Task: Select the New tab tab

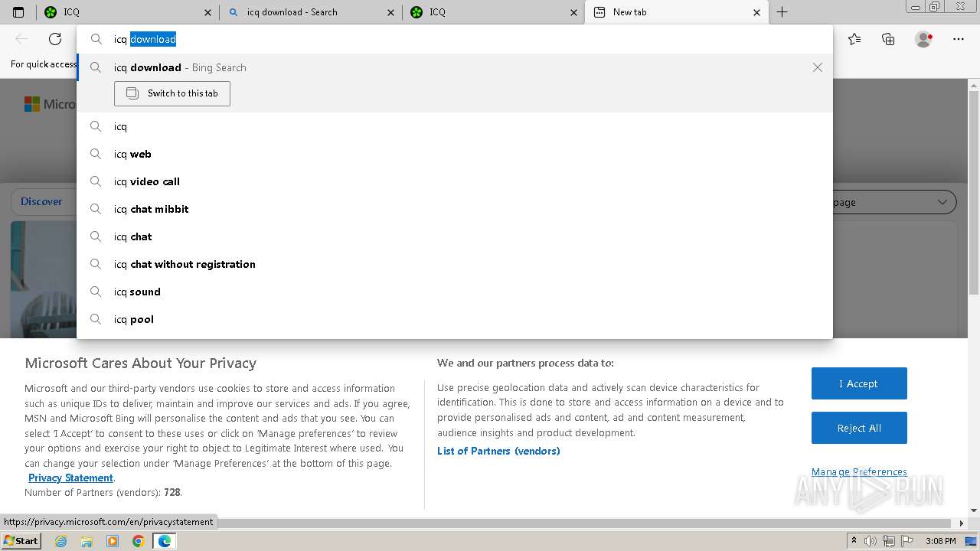Action: [677, 12]
